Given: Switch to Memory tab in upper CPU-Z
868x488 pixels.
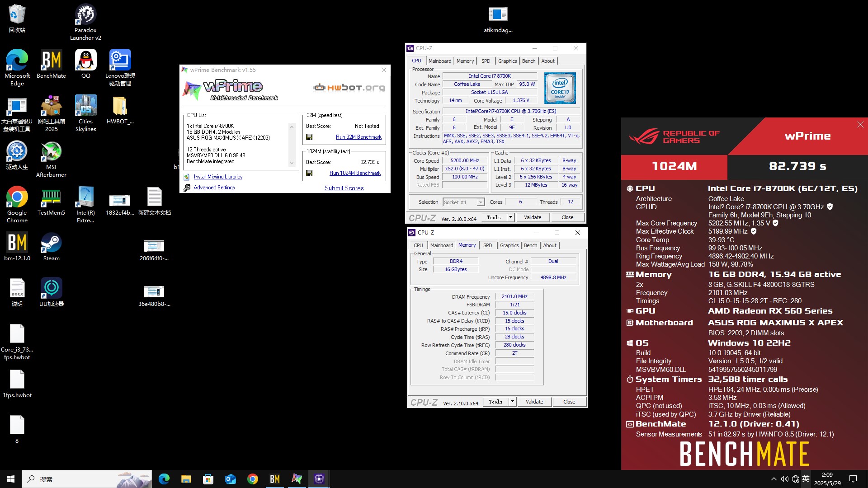Looking at the screenshot, I should (x=465, y=61).
